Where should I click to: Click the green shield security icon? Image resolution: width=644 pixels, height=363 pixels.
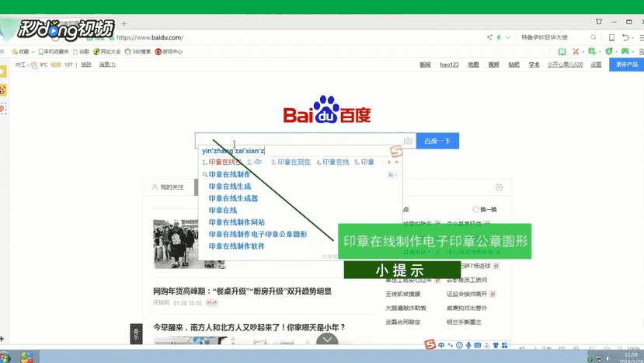[x=609, y=51]
